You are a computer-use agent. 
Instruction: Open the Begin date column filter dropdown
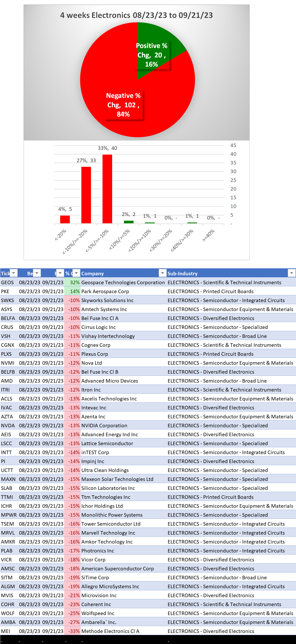click(x=37, y=273)
